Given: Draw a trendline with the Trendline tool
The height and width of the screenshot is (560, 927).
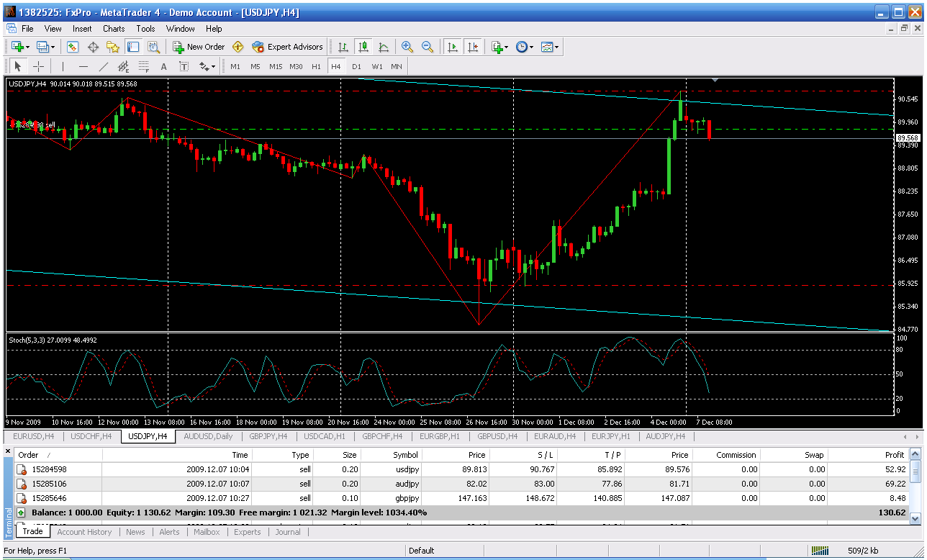Looking at the screenshot, I should tap(103, 66).
